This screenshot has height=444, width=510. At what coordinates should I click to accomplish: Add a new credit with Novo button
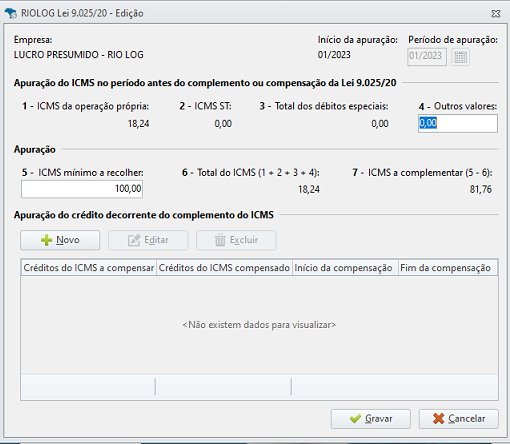60,240
